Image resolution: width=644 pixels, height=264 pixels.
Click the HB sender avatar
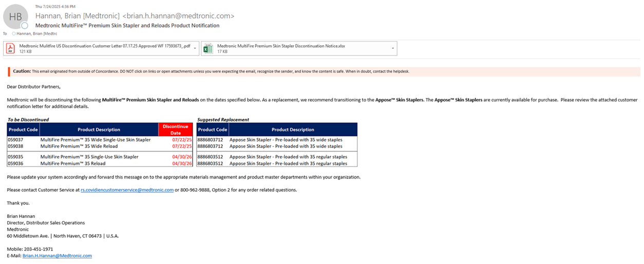pos(16,17)
